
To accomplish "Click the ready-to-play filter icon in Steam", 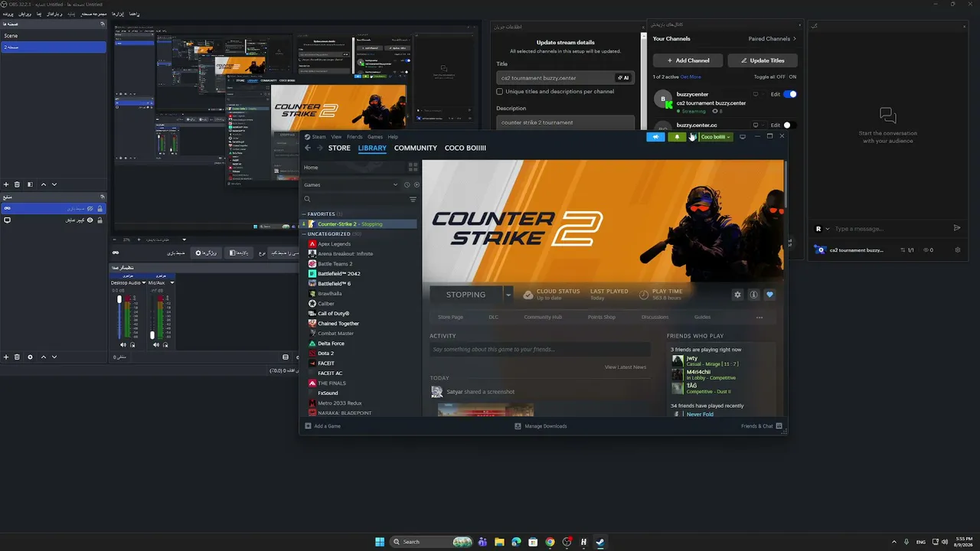I will coord(416,184).
